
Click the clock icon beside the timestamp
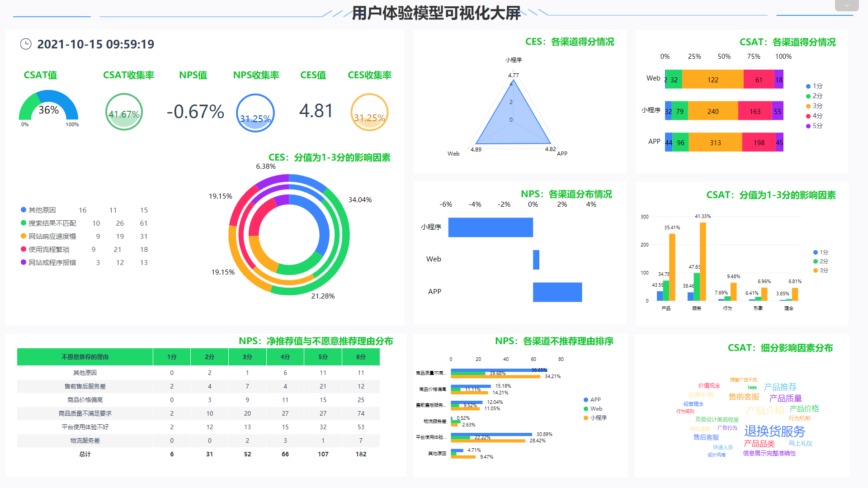tap(26, 44)
